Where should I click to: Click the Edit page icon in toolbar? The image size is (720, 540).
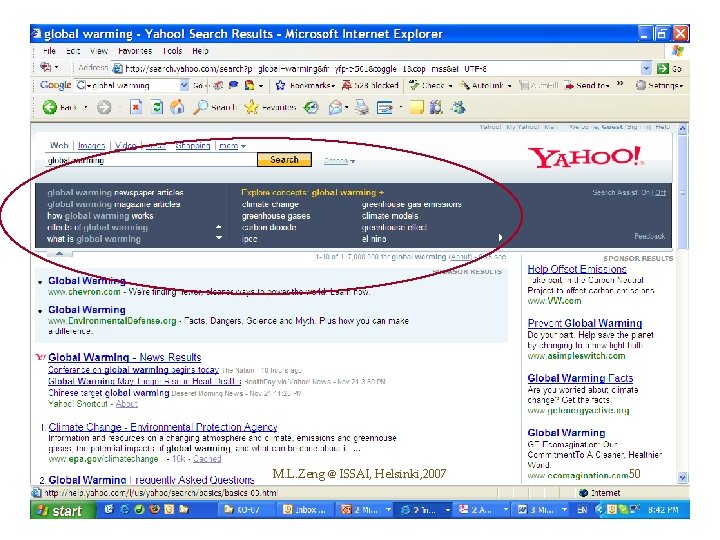tap(385, 107)
